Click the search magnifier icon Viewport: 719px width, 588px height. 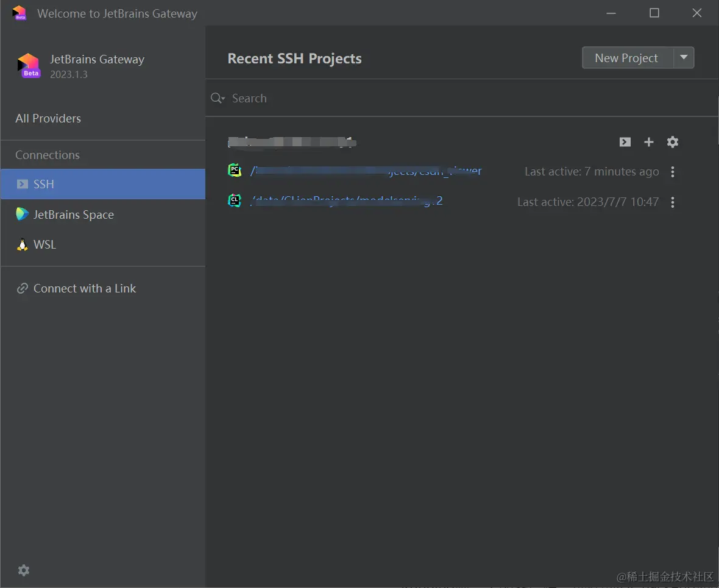click(x=218, y=98)
